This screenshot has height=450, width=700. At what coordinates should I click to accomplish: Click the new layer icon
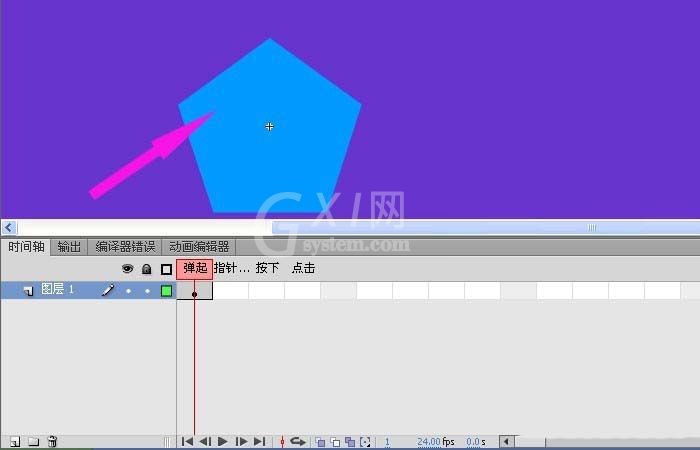(x=15, y=442)
